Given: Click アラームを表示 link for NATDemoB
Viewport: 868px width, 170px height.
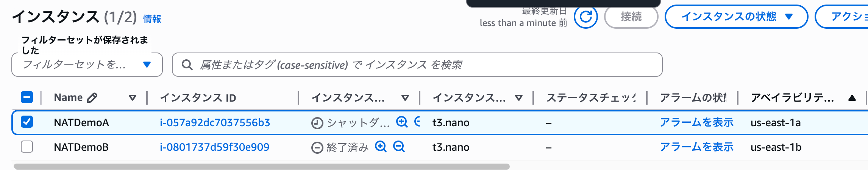Looking at the screenshot, I should pyautogui.click(x=696, y=147).
